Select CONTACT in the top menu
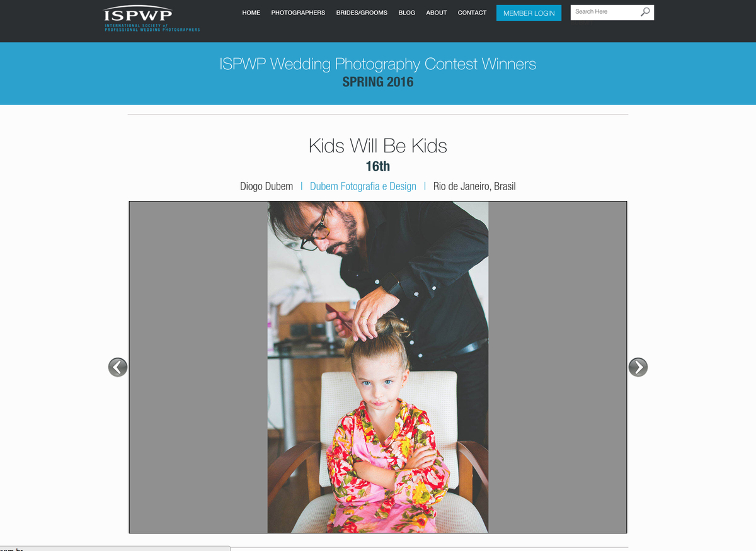The image size is (756, 551). click(x=472, y=13)
